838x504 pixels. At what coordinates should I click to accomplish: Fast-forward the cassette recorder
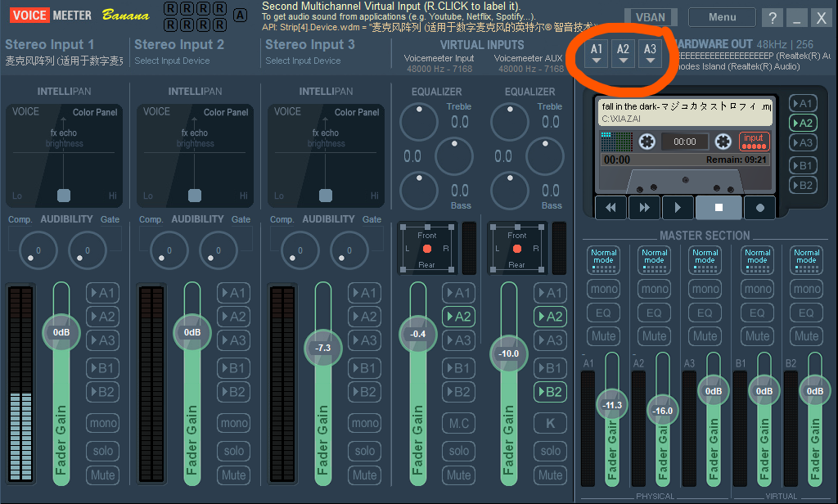click(x=645, y=207)
